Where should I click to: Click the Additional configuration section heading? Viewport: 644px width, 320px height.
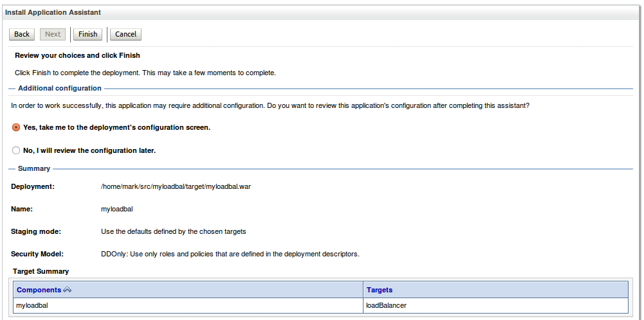point(59,88)
